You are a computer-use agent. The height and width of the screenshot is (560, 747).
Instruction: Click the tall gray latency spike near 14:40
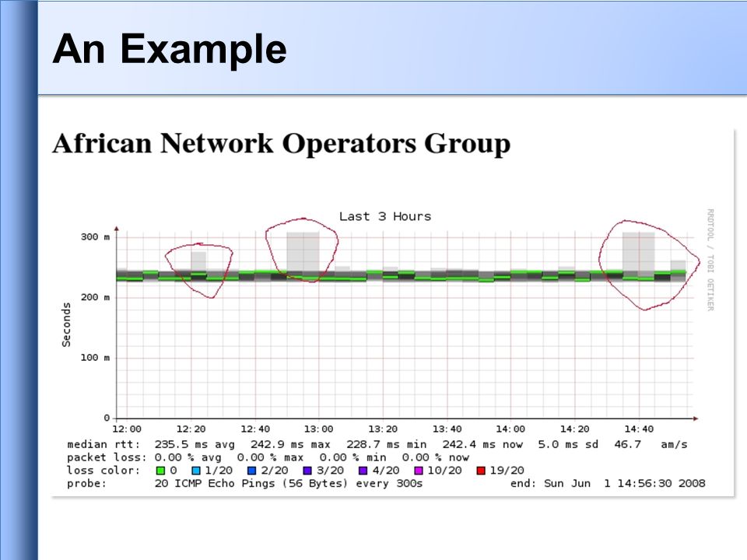(639, 251)
